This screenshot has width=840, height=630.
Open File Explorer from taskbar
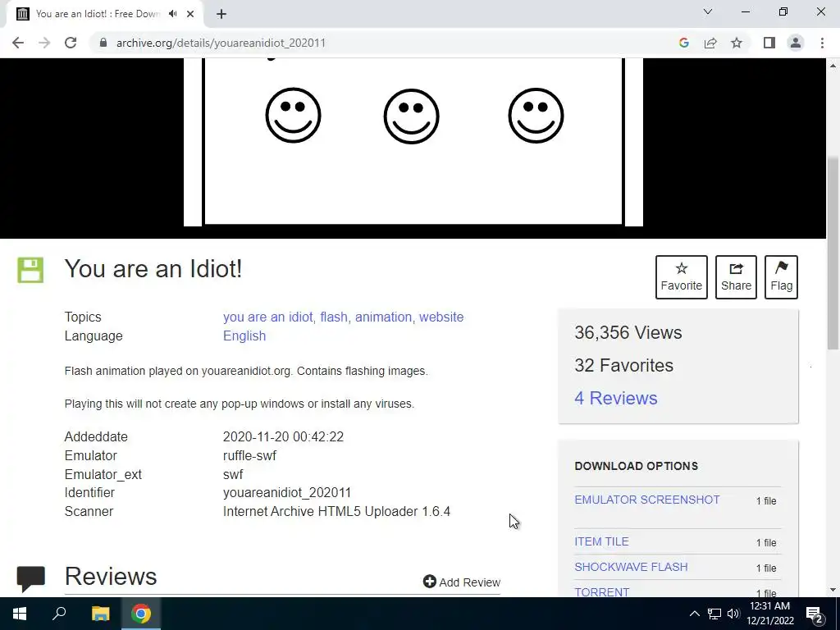(100, 614)
